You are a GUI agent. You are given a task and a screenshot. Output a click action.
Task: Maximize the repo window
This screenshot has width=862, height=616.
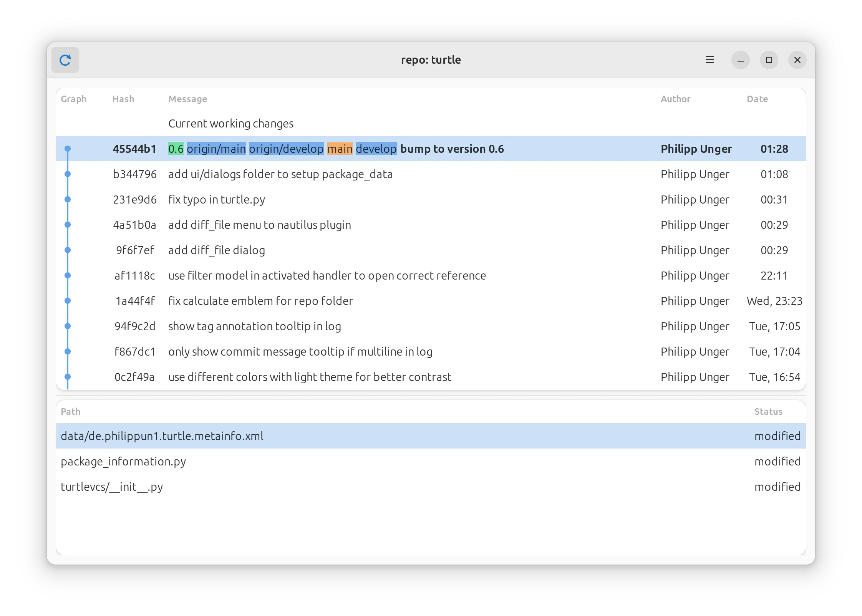(769, 60)
